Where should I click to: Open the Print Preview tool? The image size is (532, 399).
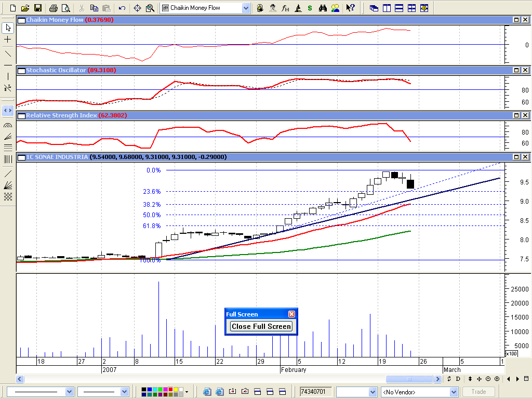(65, 8)
